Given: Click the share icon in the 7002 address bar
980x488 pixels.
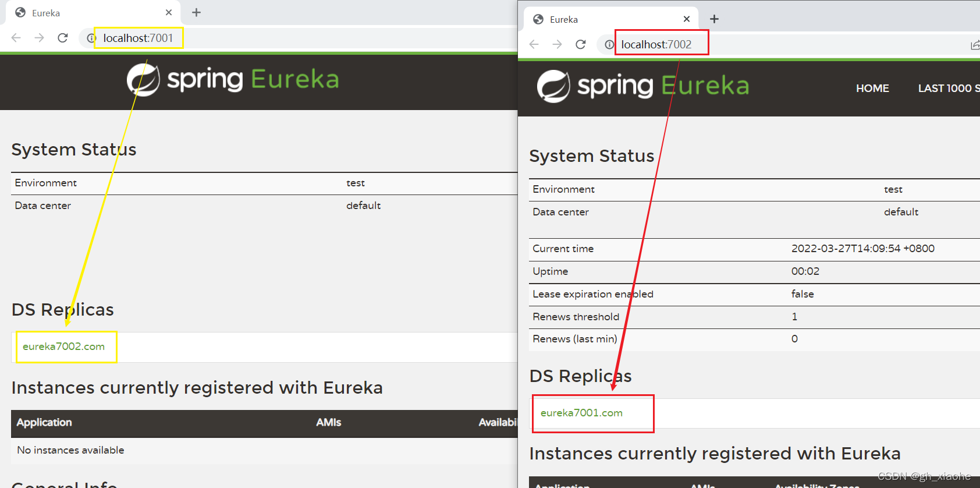Looking at the screenshot, I should pyautogui.click(x=975, y=45).
